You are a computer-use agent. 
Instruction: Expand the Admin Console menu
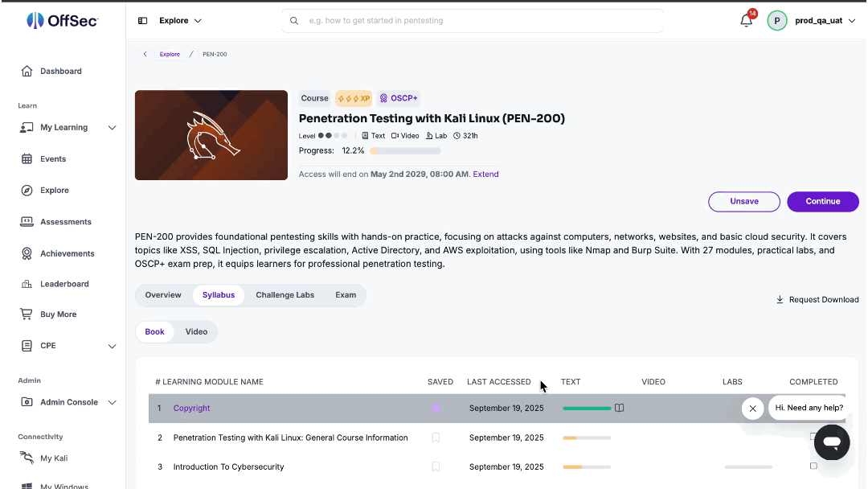click(x=112, y=403)
